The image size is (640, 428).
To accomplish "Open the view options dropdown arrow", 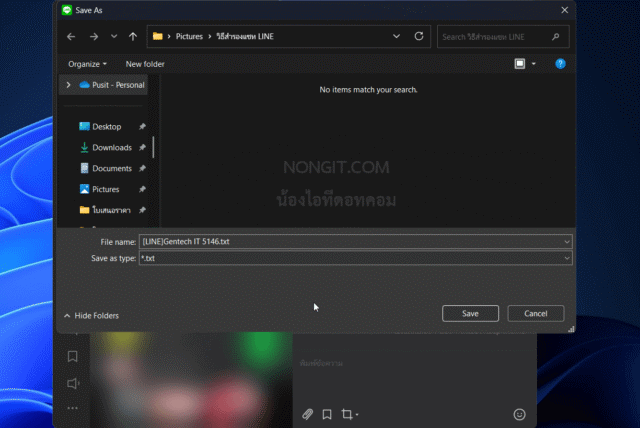I will 533,64.
